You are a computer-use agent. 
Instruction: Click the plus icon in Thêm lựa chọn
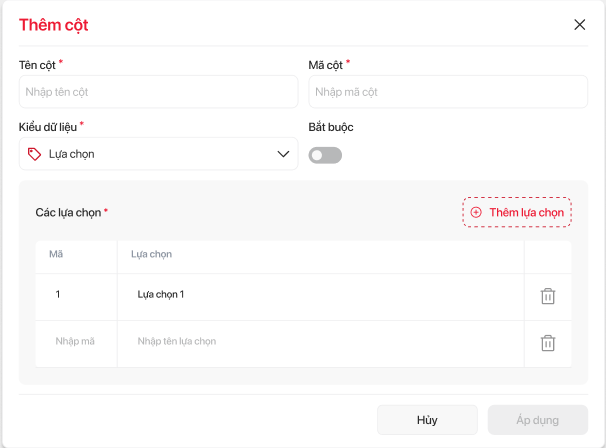point(476,212)
